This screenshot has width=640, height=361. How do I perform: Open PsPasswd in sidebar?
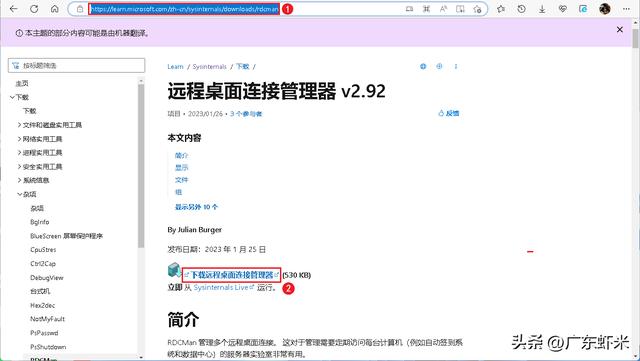(44, 333)
